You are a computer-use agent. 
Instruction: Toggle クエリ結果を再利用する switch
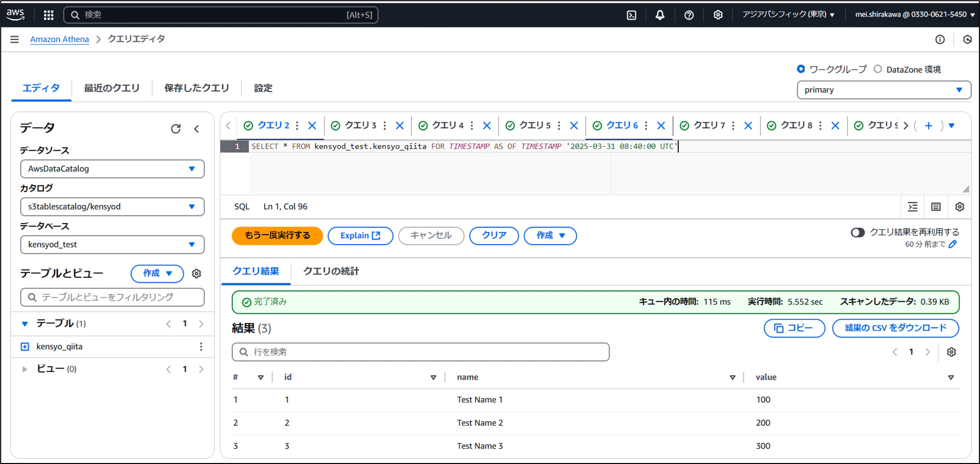(857, 232)
